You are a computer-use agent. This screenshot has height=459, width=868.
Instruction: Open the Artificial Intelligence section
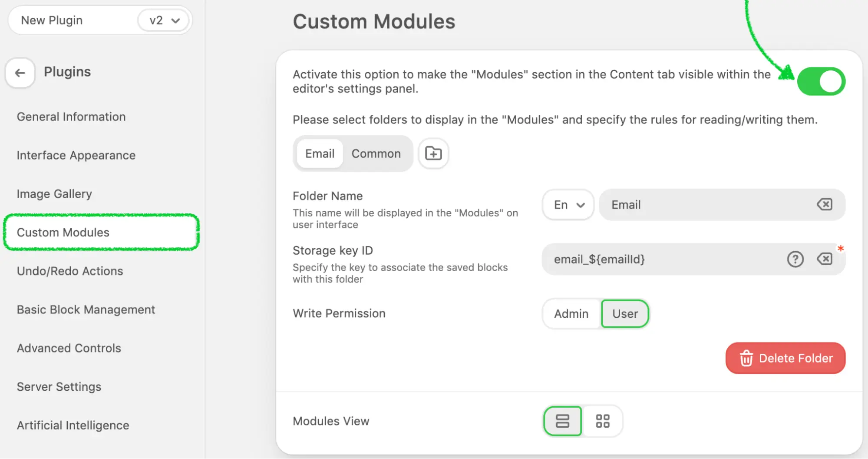[x=73, y=425]
